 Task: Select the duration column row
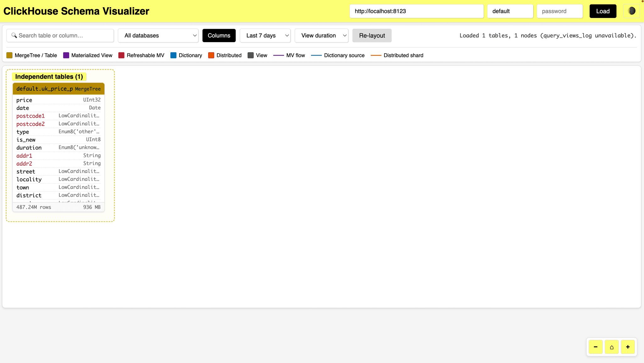coord(58,148)
